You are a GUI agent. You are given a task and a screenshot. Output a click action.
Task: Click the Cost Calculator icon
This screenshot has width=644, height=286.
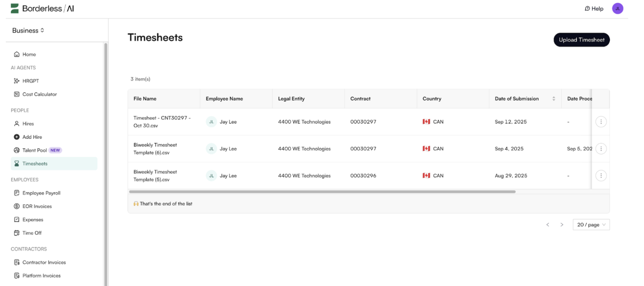point(16,94)
